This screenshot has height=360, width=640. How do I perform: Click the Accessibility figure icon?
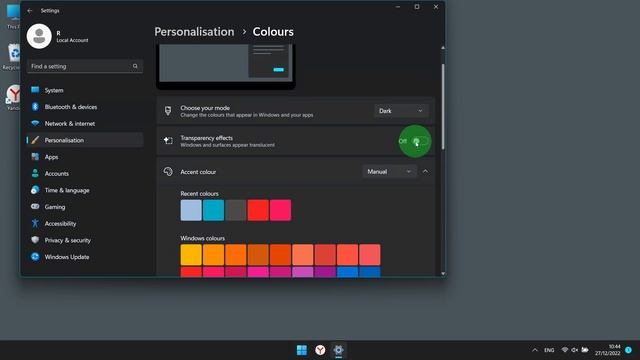(35, 223)
